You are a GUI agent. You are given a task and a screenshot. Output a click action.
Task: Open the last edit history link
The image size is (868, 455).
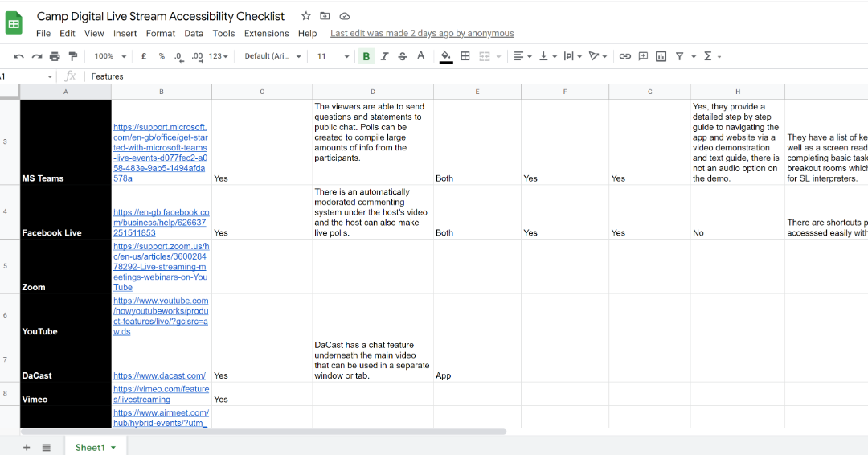(x=422, y=34)
